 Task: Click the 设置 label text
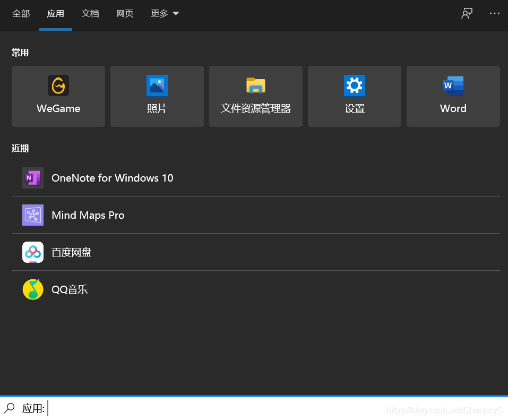(355, 108)
